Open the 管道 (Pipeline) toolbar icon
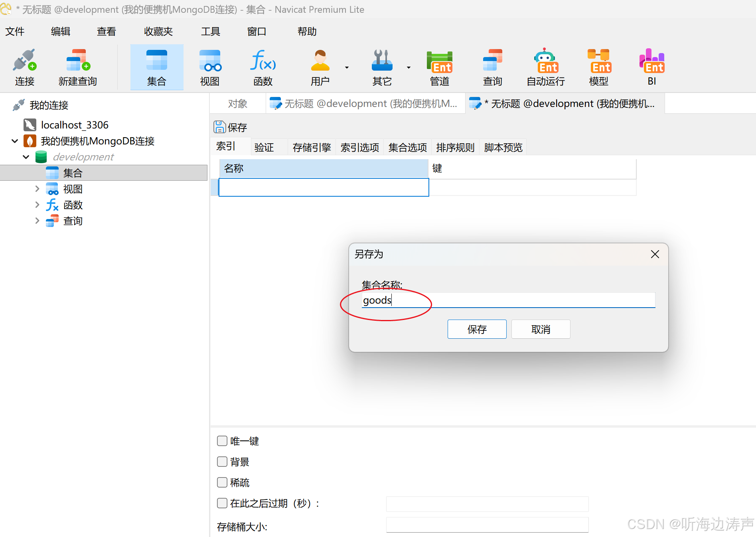The image size is (756, 537). pyautogui.click(x=439, y=67)
